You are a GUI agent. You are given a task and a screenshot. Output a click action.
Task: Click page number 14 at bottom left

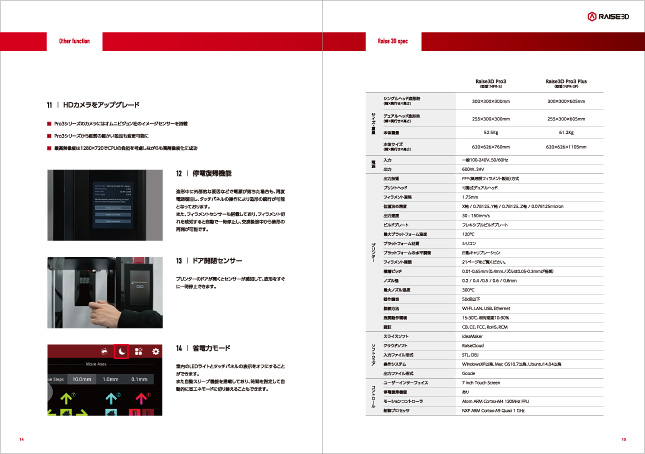[x=21, y=440]
